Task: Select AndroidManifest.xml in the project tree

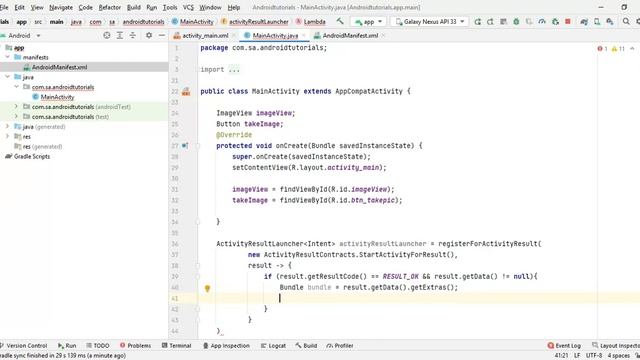Action: [59, 67]
